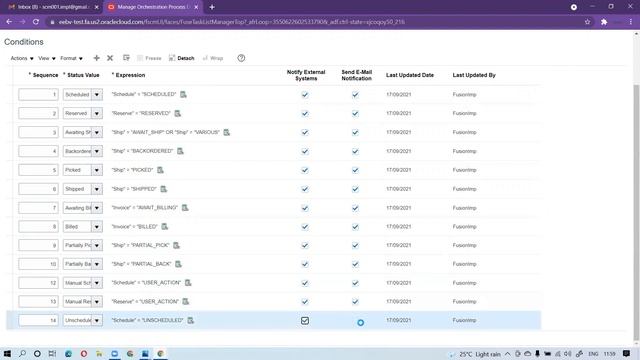Expand Reserved status value dropdown

click(97, 113)
